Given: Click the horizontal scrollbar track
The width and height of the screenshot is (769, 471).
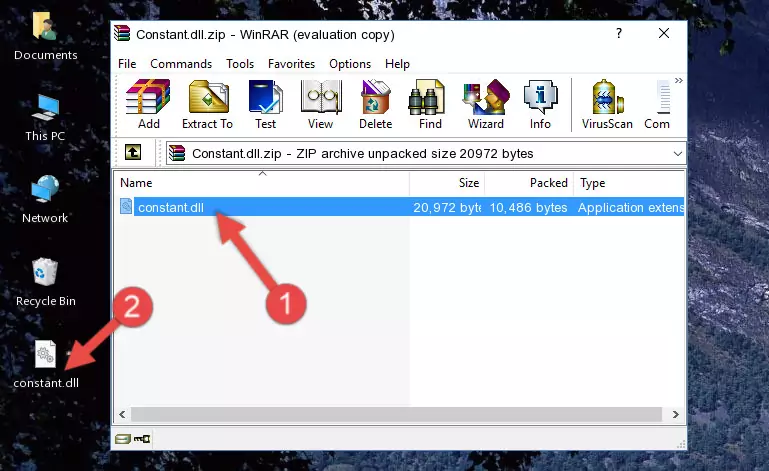Looking at the screenshot, I should click(398, 414).
